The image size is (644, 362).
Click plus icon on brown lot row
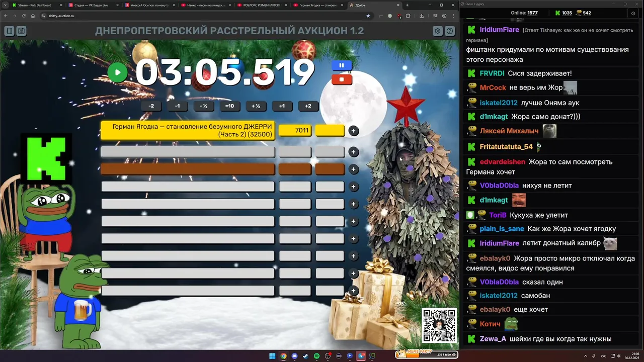click(354, 169)
